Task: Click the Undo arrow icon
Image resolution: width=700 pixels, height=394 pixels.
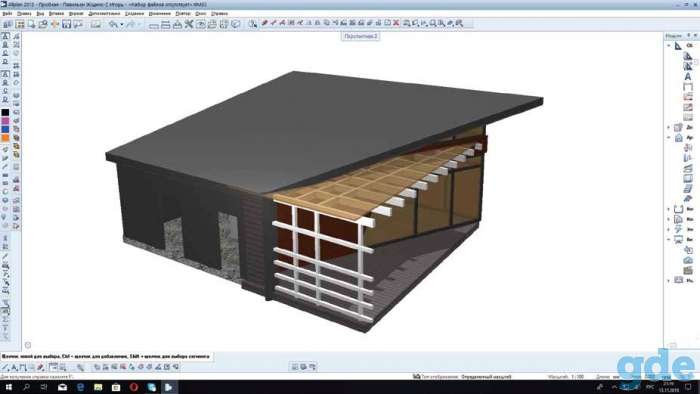Action: 113,24
